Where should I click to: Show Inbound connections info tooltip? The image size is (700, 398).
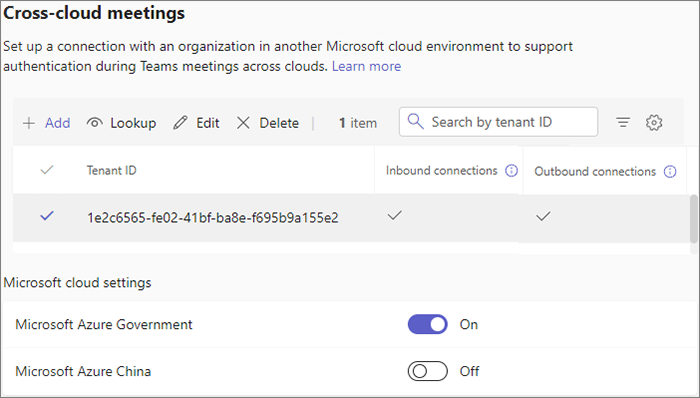click(x=511, y=170)
